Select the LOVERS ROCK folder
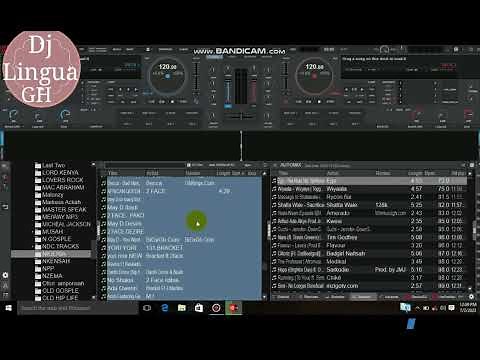The width and height of the screenshot is (480, 360). coord(62,180)
